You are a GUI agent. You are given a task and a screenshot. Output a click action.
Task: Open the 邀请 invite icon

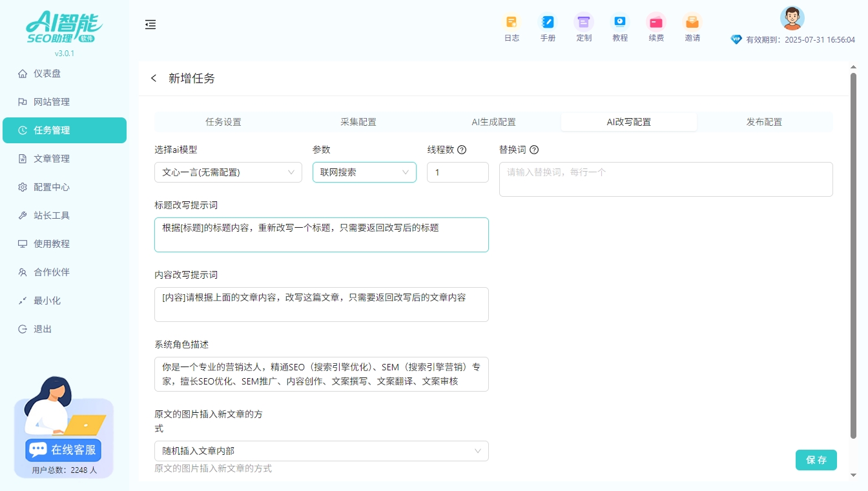click(x=692, y=27)
